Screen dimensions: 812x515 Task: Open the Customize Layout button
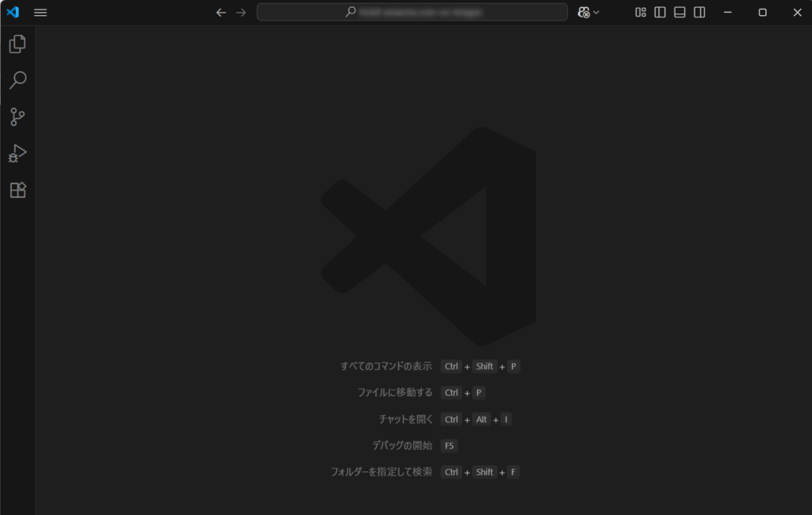click(641, 13)
